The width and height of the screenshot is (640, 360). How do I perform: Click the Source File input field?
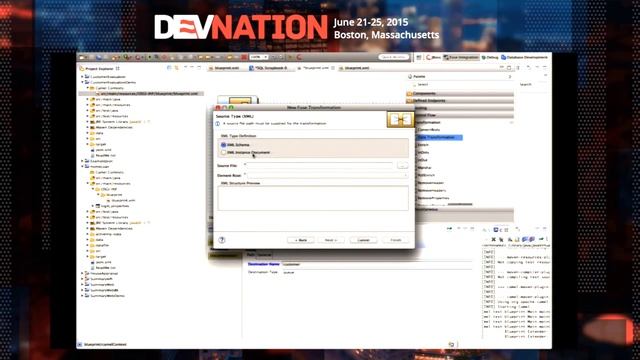(x=320, y=165)
